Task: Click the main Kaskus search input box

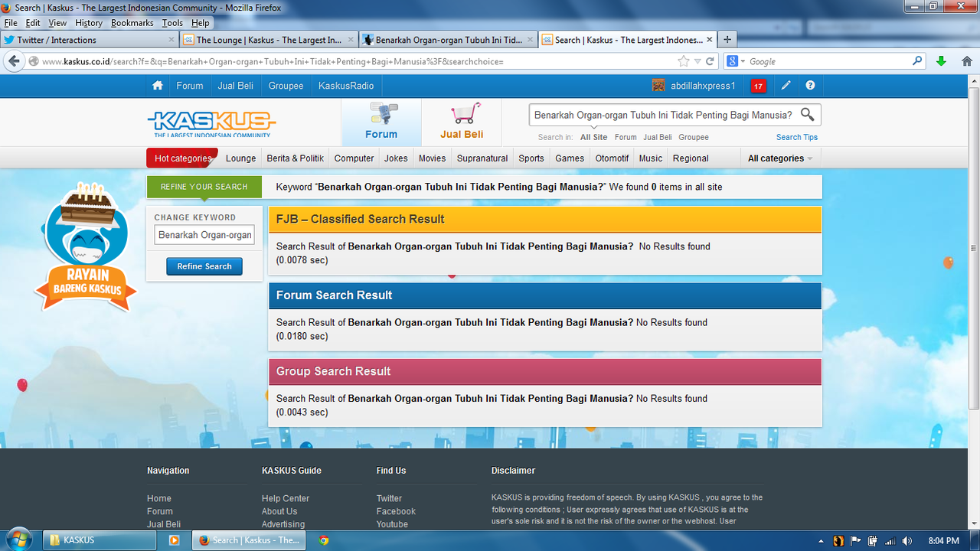Action: [x=663, y=115]
